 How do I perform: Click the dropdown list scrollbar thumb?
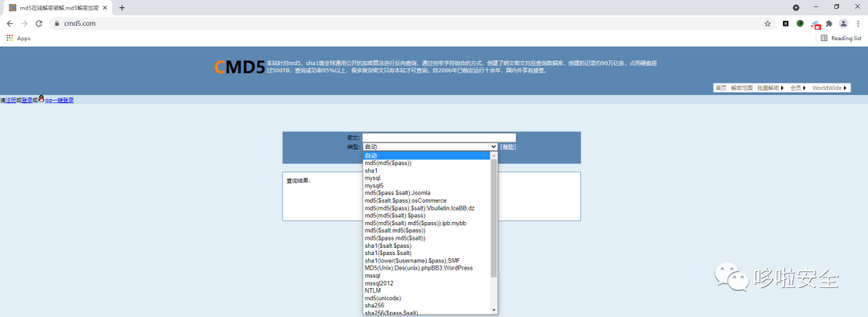[x=494, y=218]
